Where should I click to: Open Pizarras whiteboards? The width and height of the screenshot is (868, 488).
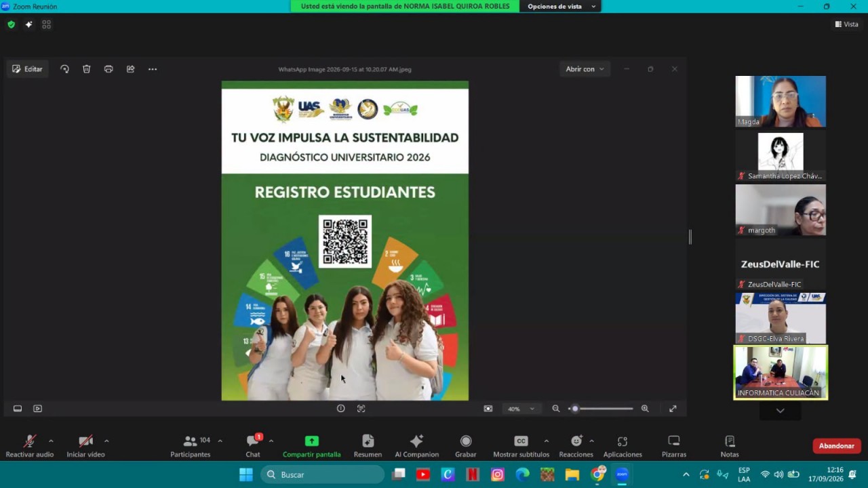674,446
